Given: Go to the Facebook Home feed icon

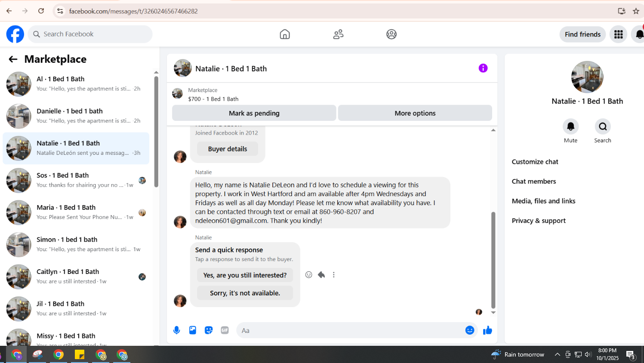Looking at the screenshot, I should click(x=285, y=34).
